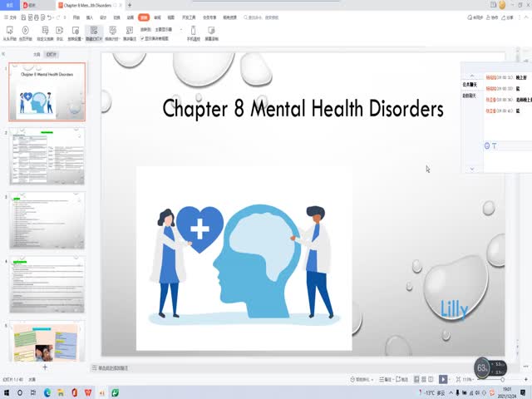The width and height of the screenshot is (532, 399).
Task: Open the presenter notes (演讲备注) icon
Action: [130, 33]
